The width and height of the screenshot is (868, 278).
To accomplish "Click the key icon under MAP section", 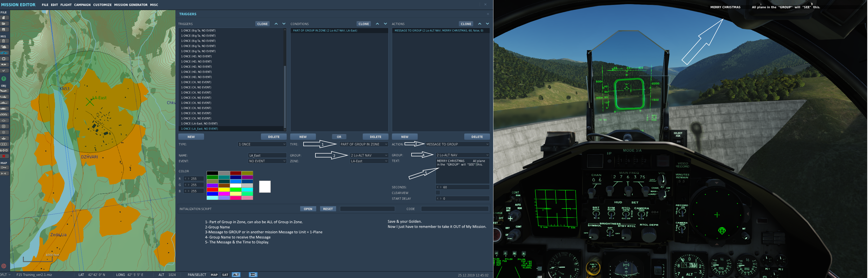I will [x=4, y=167].
